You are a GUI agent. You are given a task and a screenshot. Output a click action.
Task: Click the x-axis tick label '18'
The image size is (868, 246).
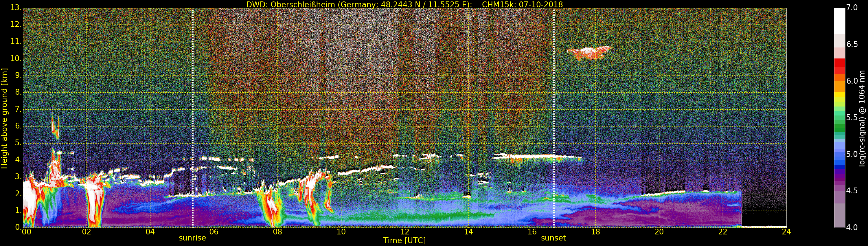[x=596, y=232]
